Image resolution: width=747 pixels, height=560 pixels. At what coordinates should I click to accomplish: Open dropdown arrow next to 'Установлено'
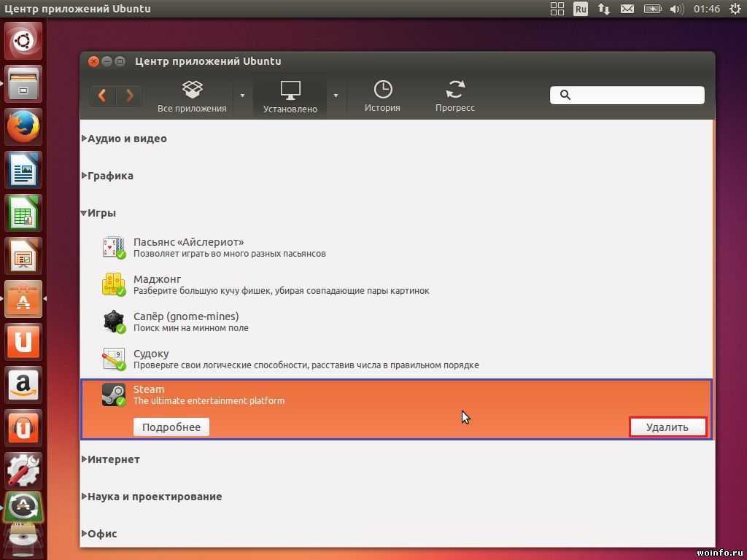click(x=336, y=96)
